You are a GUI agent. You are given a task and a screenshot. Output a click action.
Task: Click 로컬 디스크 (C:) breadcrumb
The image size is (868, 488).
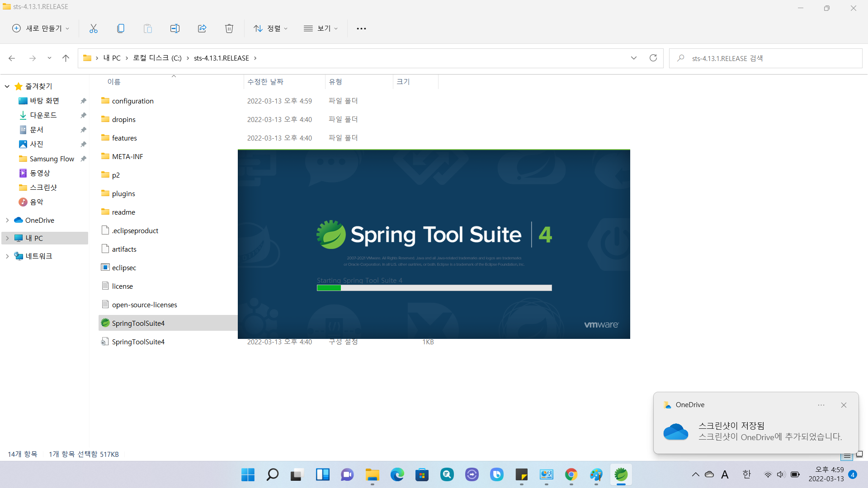click(x=157, y=58)
